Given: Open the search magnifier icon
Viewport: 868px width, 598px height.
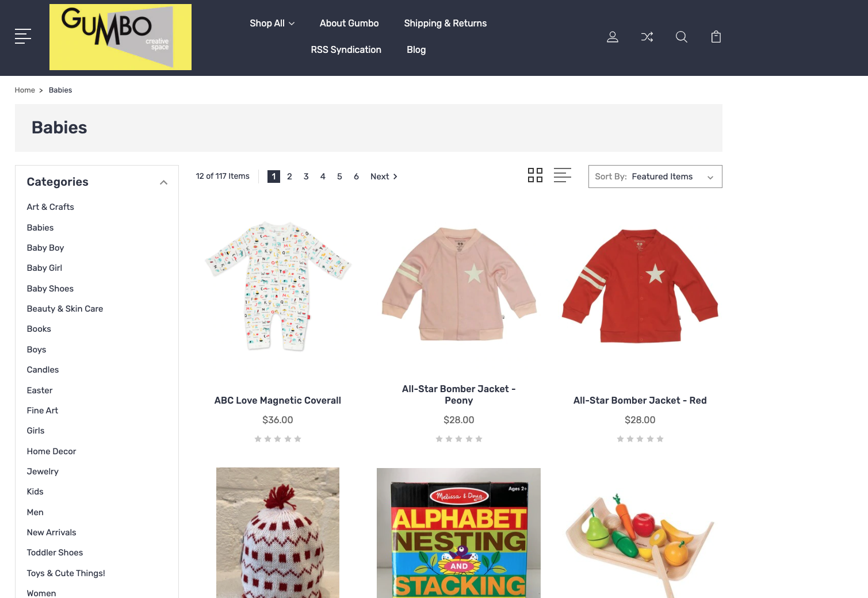Looking at the screenshot, I should [x=682, y=37].
